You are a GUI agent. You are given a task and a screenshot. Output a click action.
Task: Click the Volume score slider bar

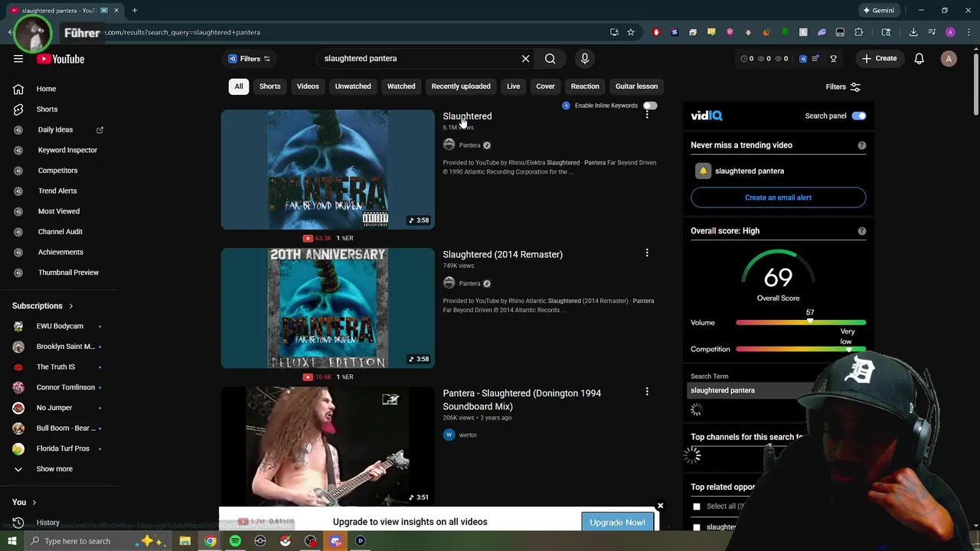(801, 323)
